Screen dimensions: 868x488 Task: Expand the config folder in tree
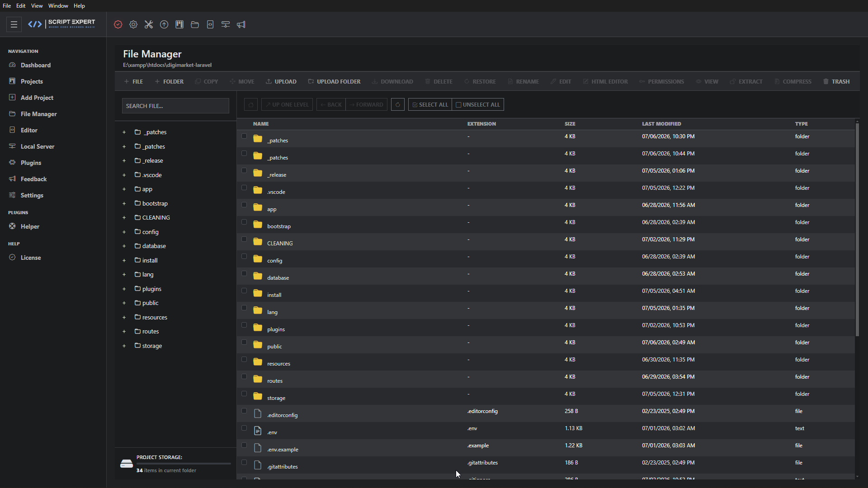pyautogui.click(x=124, y=232)
